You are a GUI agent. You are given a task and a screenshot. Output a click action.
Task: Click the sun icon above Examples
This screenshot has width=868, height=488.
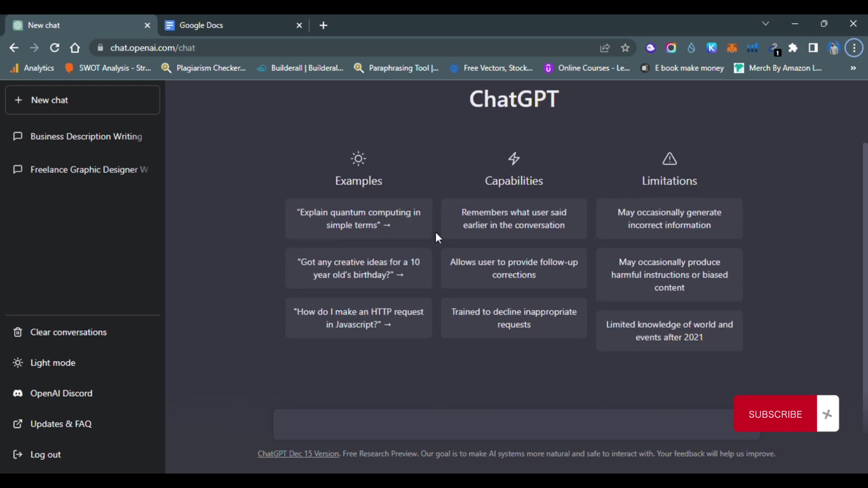pos(359,159)
